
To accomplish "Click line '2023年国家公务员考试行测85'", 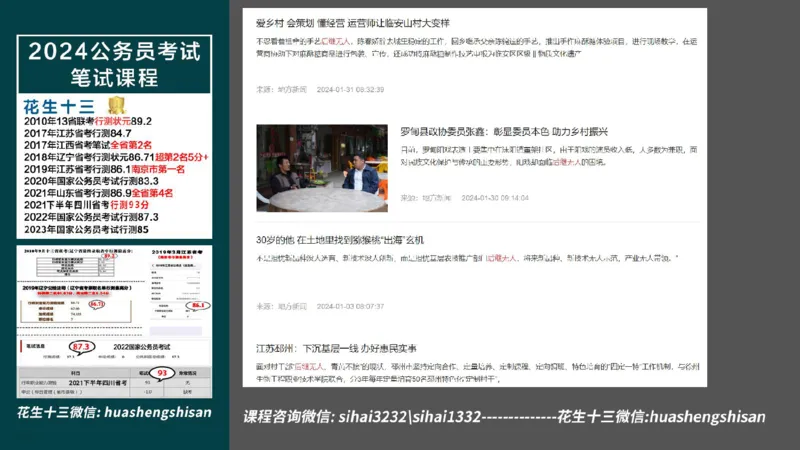I will click(x=86, y=229).
